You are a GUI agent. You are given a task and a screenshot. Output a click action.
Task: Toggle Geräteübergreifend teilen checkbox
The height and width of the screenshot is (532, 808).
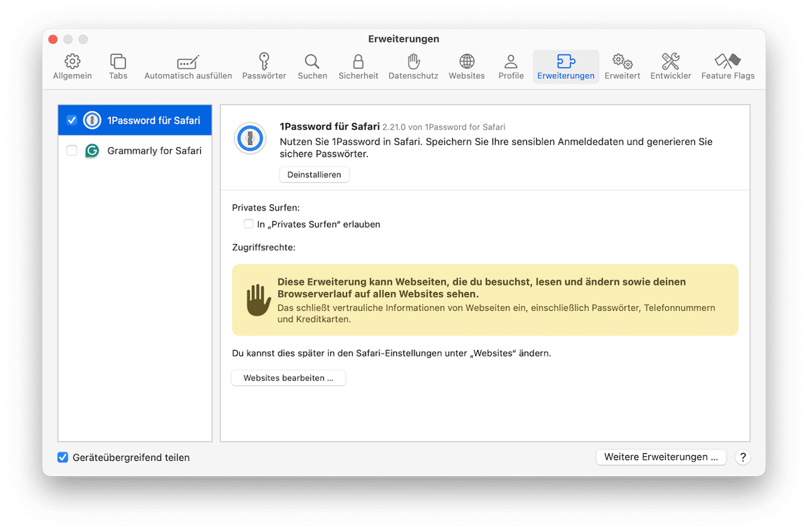tap(63, 457)
